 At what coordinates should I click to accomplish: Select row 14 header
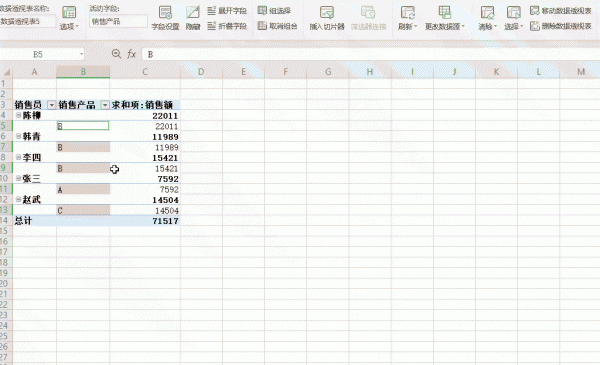[6, 221]
